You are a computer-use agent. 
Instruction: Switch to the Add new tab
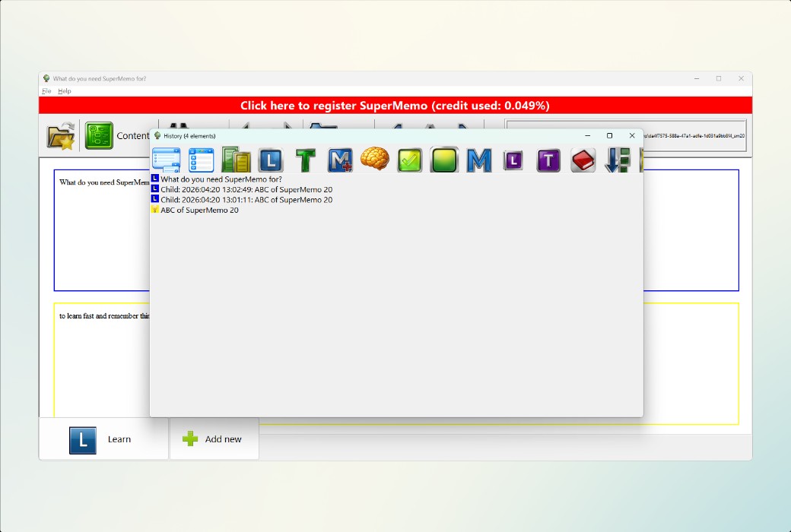pyautogui.click(x=214, y=439)
